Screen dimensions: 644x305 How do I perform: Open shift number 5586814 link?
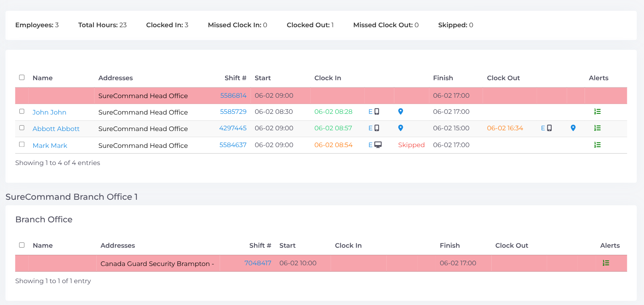pyautogui.click(x=233, y=96)
